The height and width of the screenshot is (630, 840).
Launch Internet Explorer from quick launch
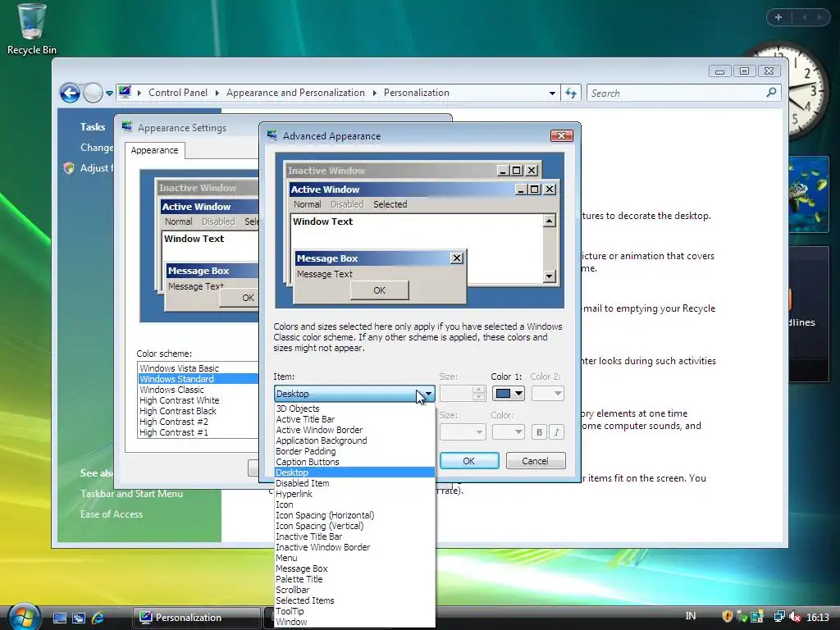[x=98, y=618]
